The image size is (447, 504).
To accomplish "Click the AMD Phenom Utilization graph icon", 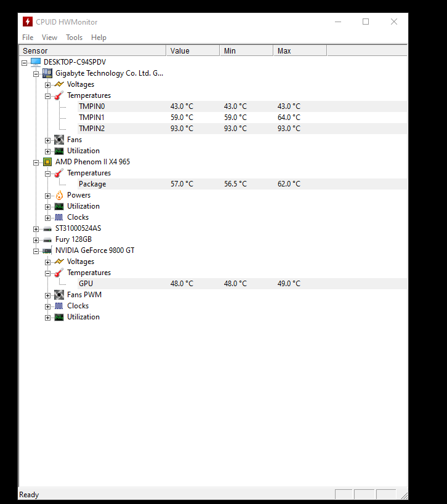I will [59, 206].
